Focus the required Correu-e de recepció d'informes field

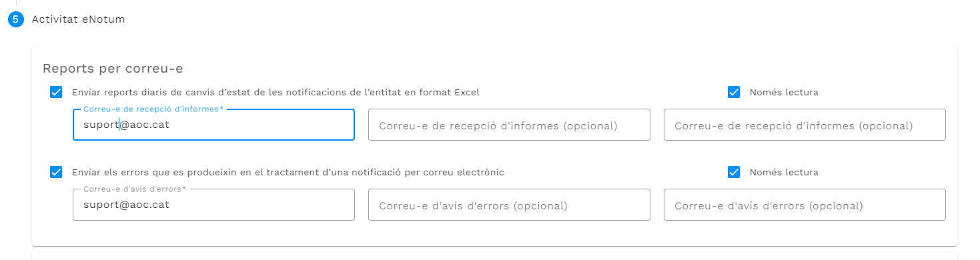213,125
